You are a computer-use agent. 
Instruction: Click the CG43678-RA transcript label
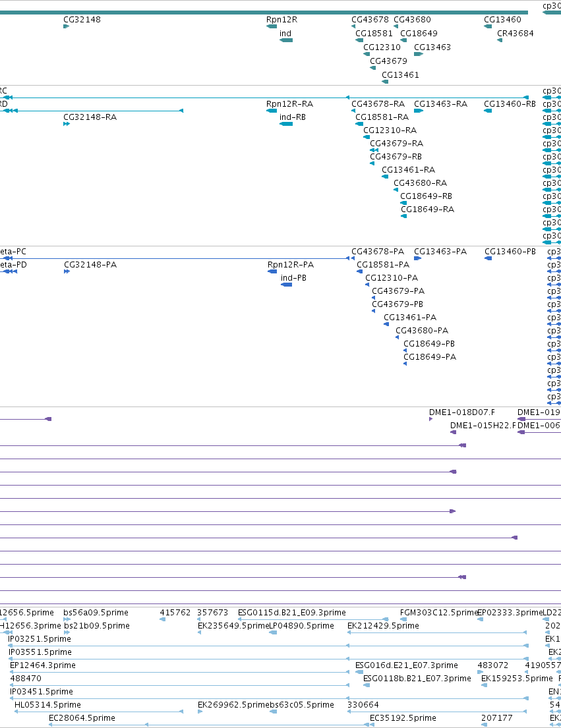[x=378, y=104]
